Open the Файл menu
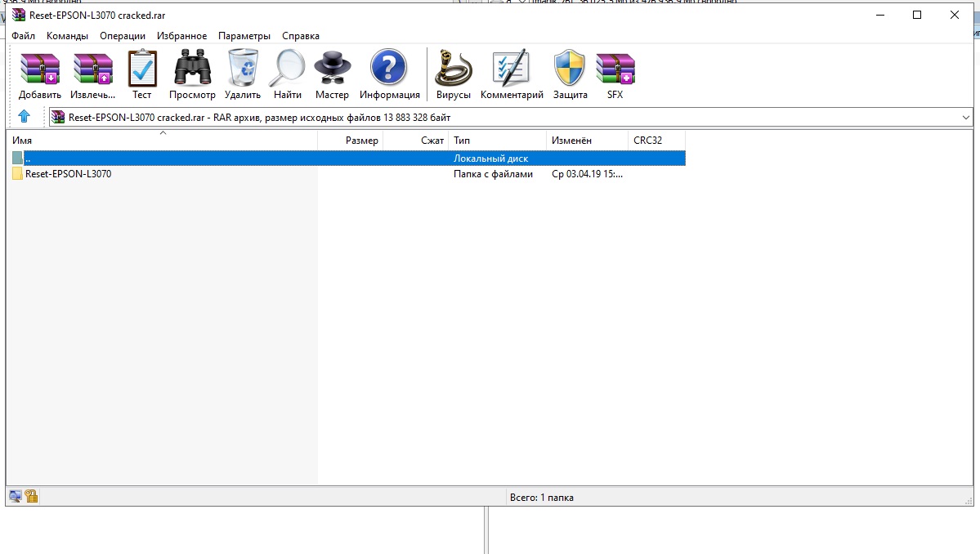Image resolution: width=980 pixels, height=554 pixels. 23,36
